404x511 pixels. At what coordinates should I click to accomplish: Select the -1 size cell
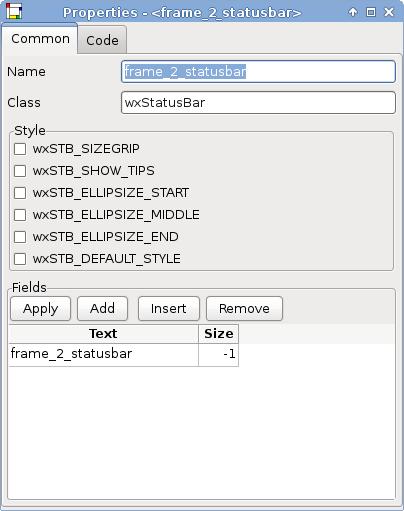(218, 355)
